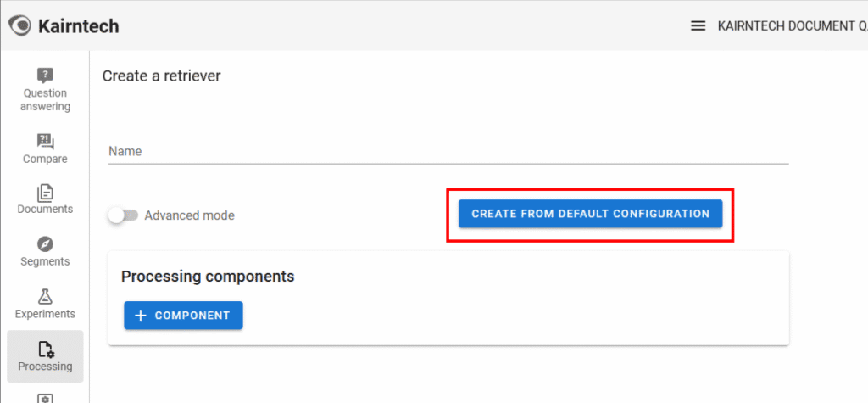Navigate to the Experiments menu label

coord(46,314)
